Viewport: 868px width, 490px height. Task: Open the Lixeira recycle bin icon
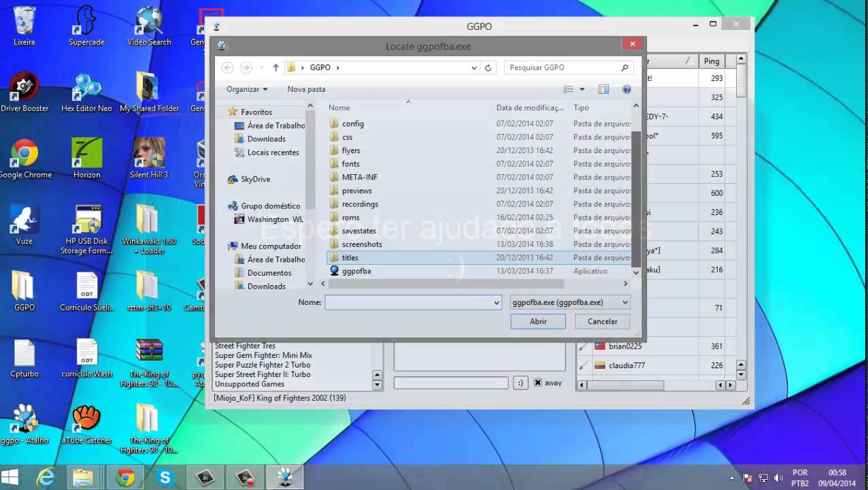click(x=24, y=27)
